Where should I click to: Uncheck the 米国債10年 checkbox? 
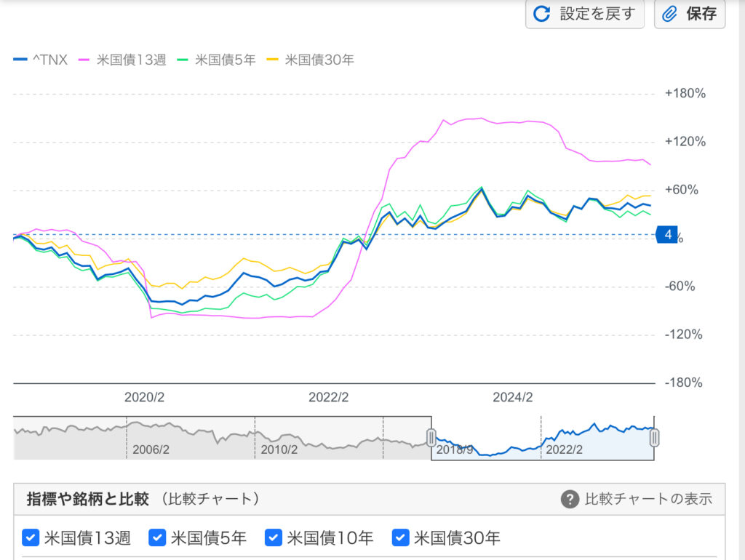(274, 537)
